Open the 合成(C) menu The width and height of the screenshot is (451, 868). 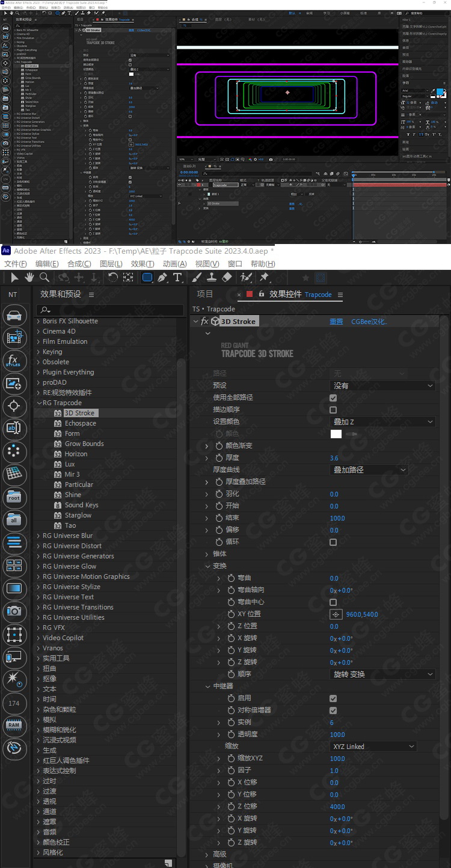point(79,264)
